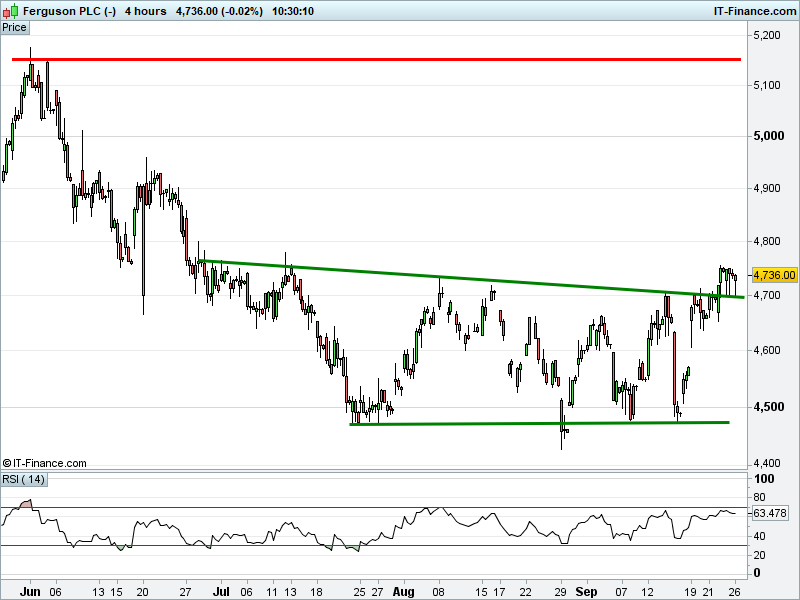Click the upper blue RSI overbought line
800x600 pixels.
pyautogui.click(x=374, y=508)
